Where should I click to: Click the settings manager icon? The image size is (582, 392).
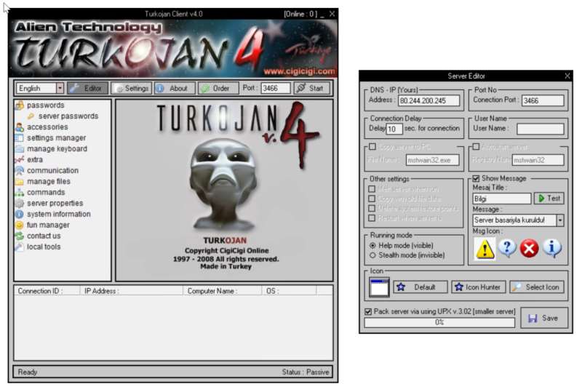(20, 138)
